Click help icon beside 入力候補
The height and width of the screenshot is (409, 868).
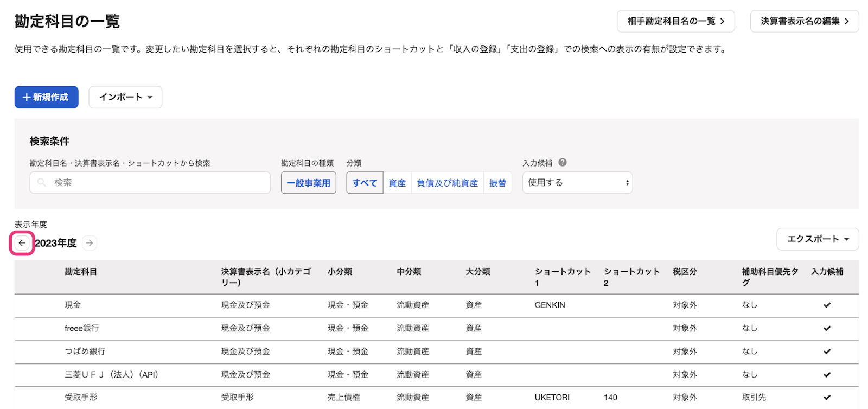coord(563,162)
